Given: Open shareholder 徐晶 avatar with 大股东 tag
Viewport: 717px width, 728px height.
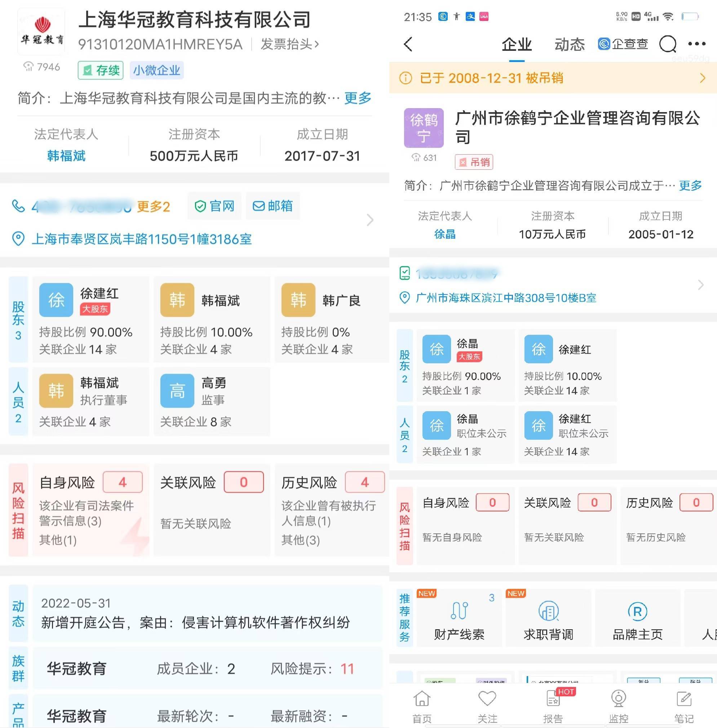Looking at the screenshot, I should coord(437,349).
